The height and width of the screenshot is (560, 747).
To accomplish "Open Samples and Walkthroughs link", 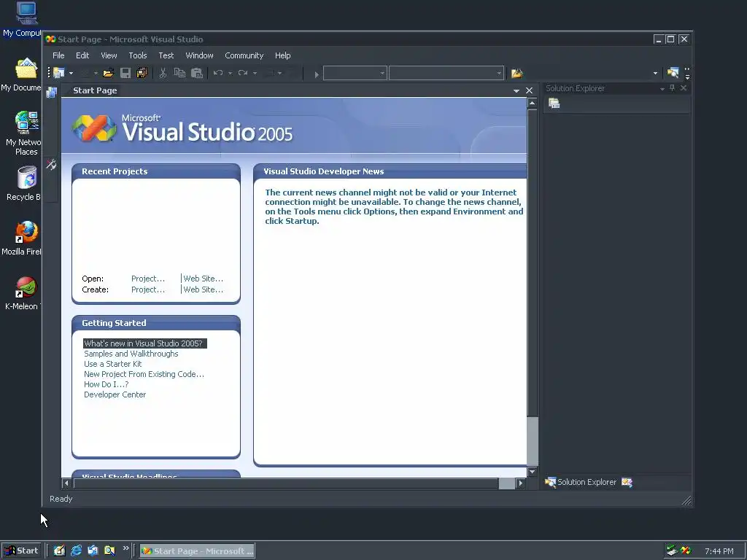I will point(131,354).
